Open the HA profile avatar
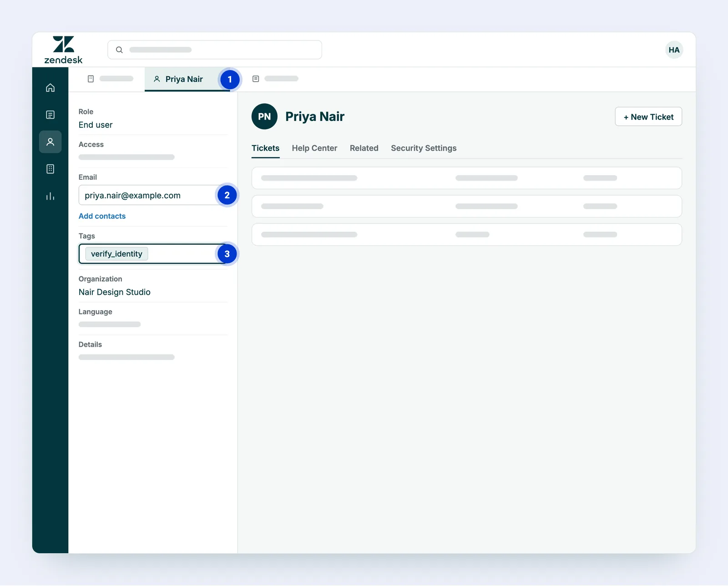This screenshot has width=728, height=586. pos(674,50)
